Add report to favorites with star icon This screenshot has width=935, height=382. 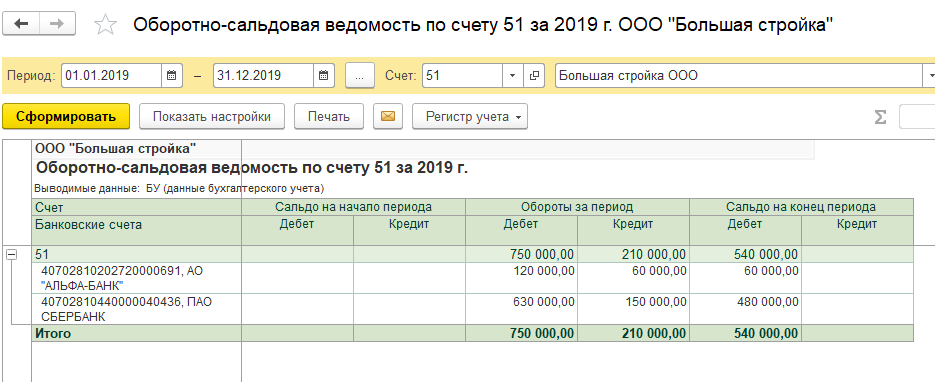(x=105, y=24)
